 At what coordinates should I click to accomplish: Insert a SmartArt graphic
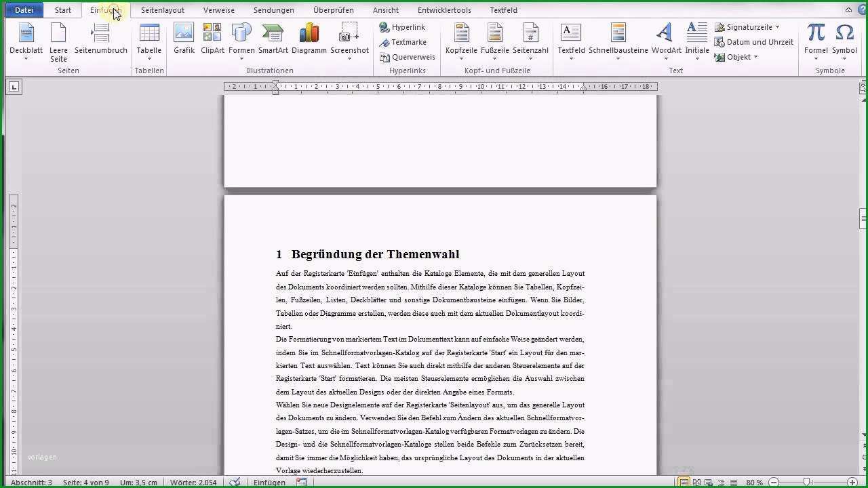pos(273,39)
